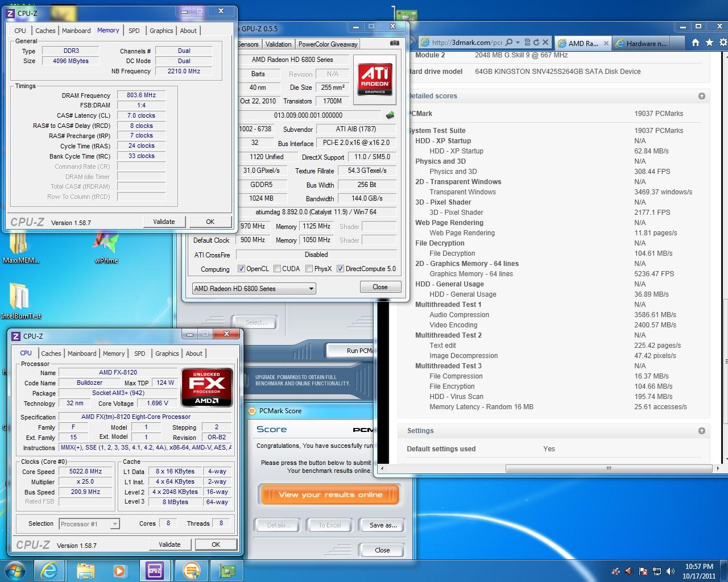728x582 pixels.
Task: Go to IE home page icon
Action: [695, 43]
